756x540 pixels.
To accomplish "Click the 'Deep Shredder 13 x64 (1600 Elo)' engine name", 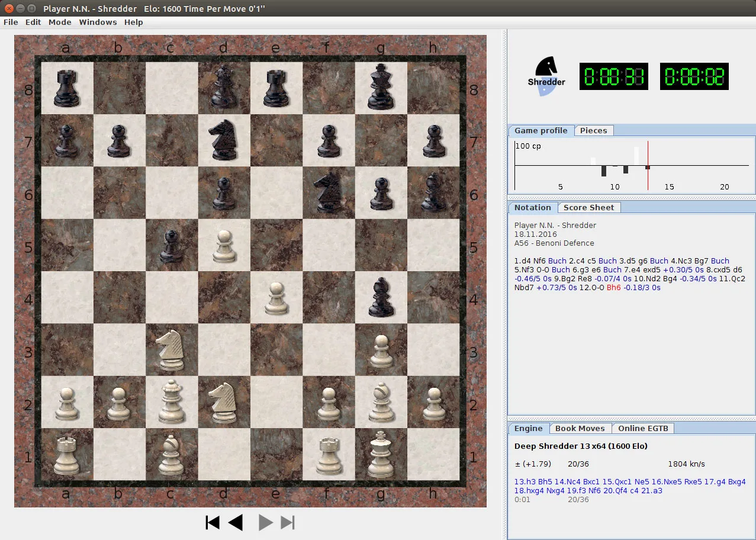I will click(581, 446).
